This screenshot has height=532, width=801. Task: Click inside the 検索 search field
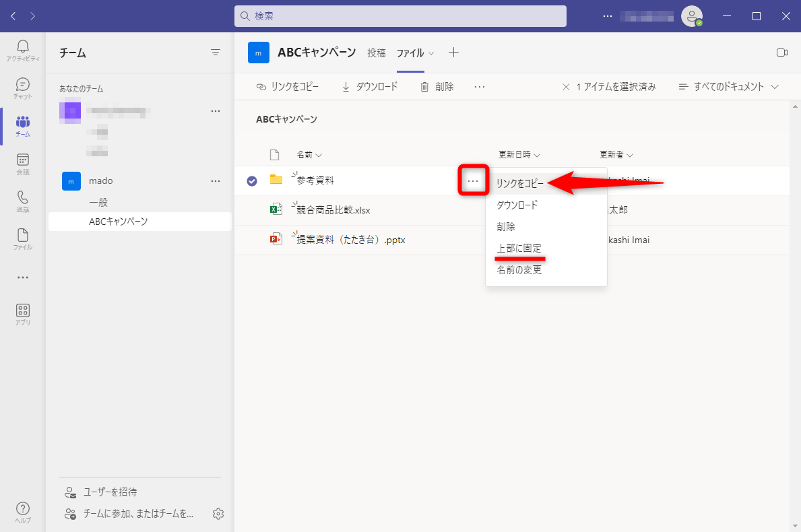[x=400, y=15]
